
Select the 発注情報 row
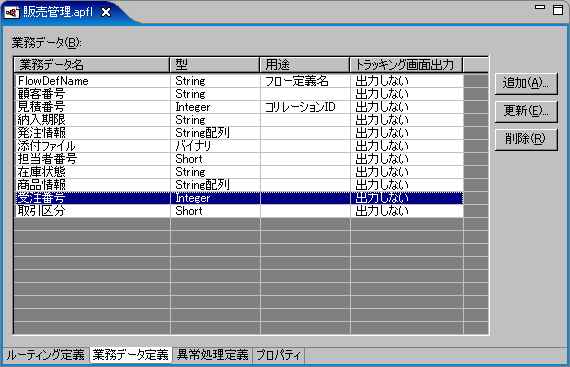click(x=239, y=133)
